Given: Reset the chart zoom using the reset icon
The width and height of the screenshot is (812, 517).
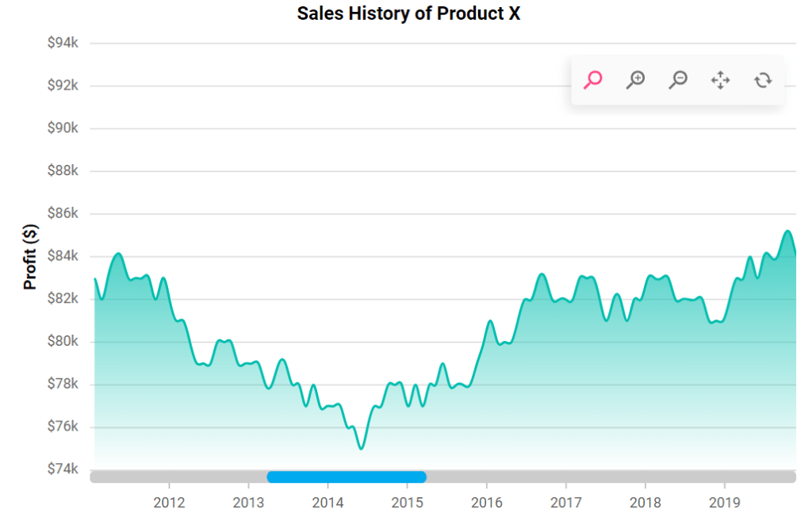Looking at the screenshot, I should 762,80.
